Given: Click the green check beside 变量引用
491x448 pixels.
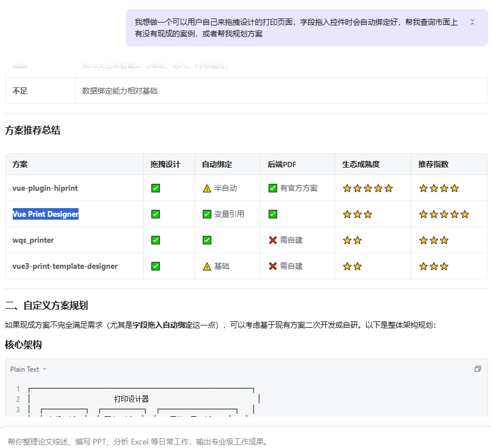Looking at the screenshot, I should click(x=207, y=214).
